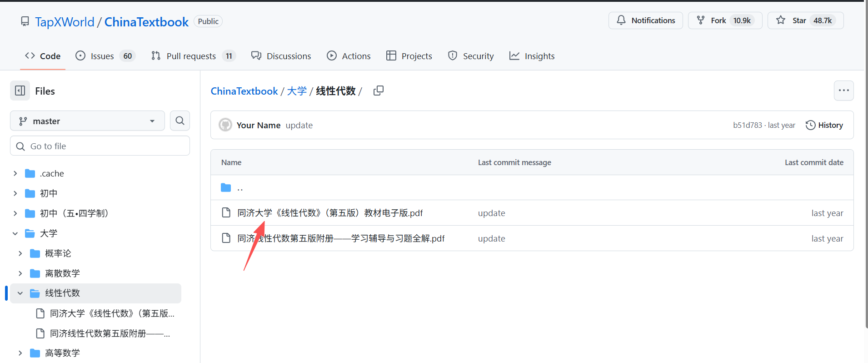This screenshot has width=868, height=363.
Task: Open the Projects tab
Action: pos(409,56)
